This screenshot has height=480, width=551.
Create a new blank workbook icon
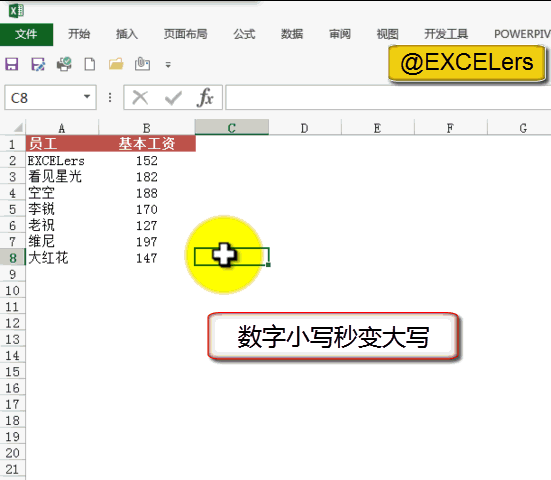click(x=90, y=64)
